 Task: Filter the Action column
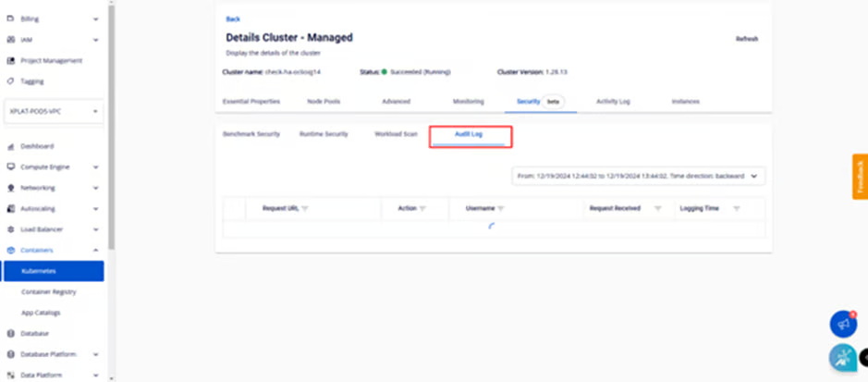click(x=422, y=209)
